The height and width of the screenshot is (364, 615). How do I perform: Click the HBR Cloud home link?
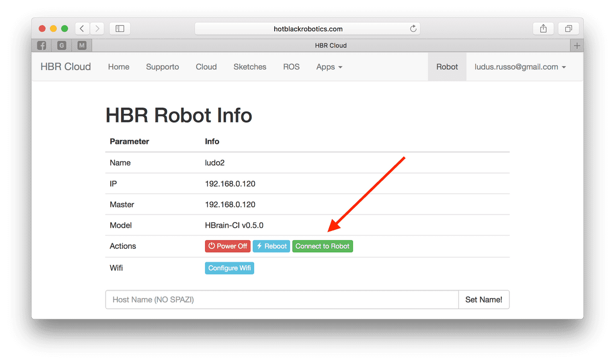coord(65,67)
